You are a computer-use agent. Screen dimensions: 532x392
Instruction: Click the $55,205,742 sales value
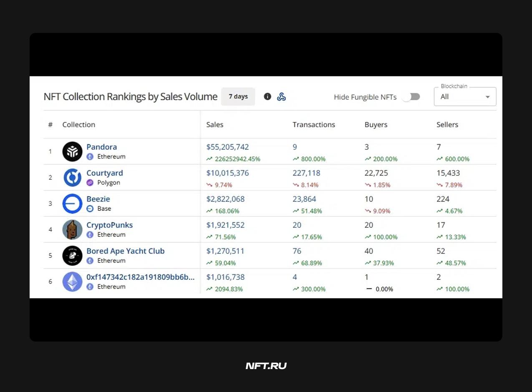pyautogui.click(x=227, y=147)
